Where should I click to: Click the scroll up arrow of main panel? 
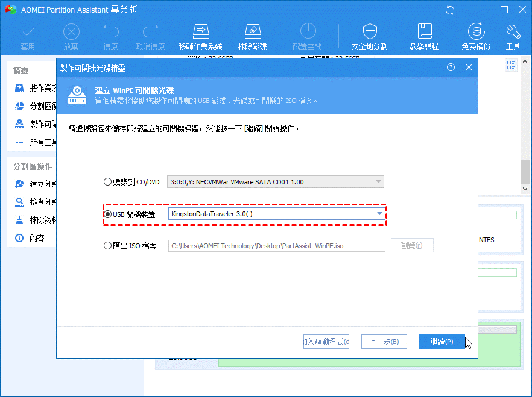525,61
